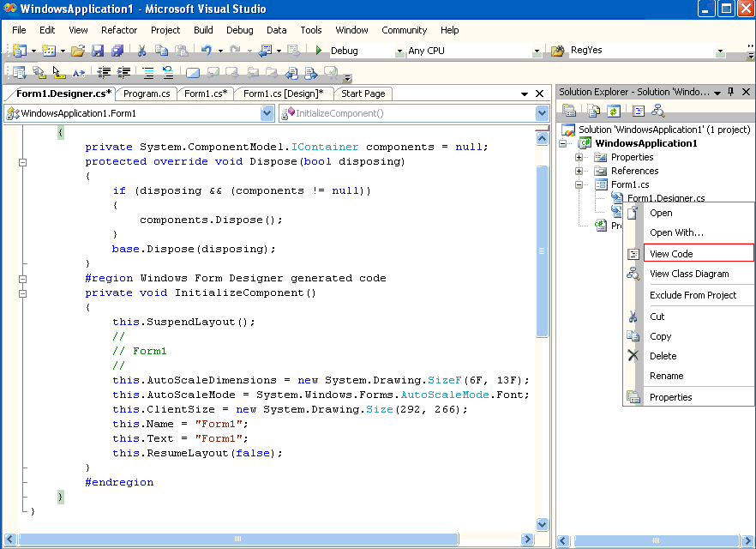Open the active files list dropdown arrow
The height and width of the screenshot is (549, 756).
525,94
